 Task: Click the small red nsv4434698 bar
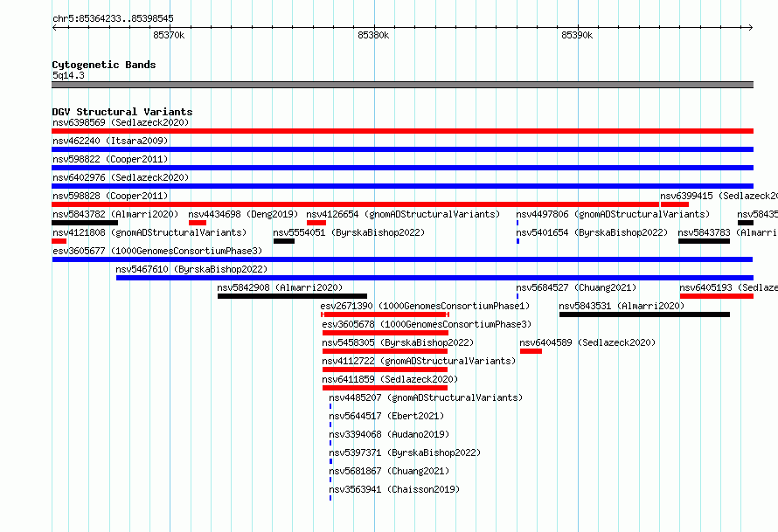coord(198,223)
